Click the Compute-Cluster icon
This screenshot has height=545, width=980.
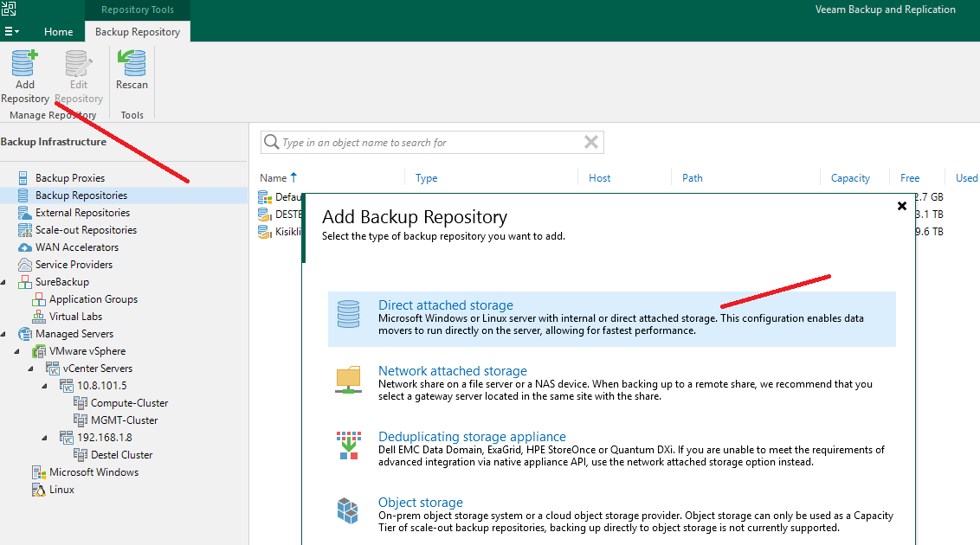pyautogui.click(x=80, y=403)
